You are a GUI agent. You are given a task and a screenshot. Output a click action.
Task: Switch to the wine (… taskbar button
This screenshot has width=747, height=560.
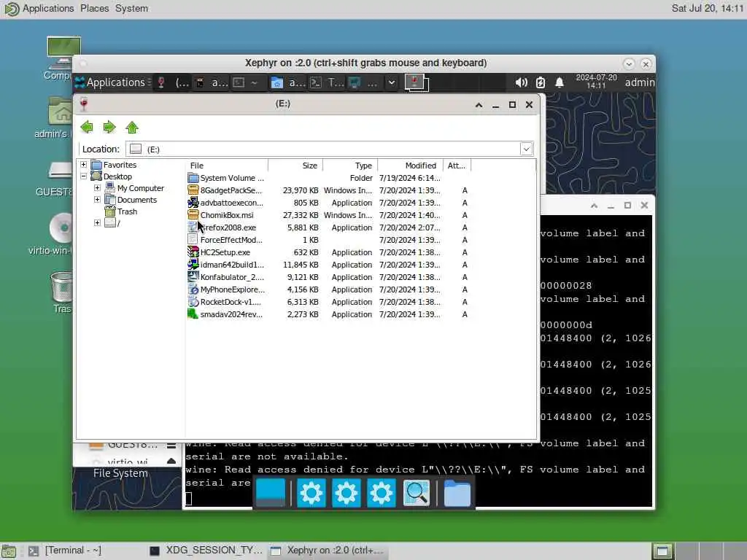point(173,82)
